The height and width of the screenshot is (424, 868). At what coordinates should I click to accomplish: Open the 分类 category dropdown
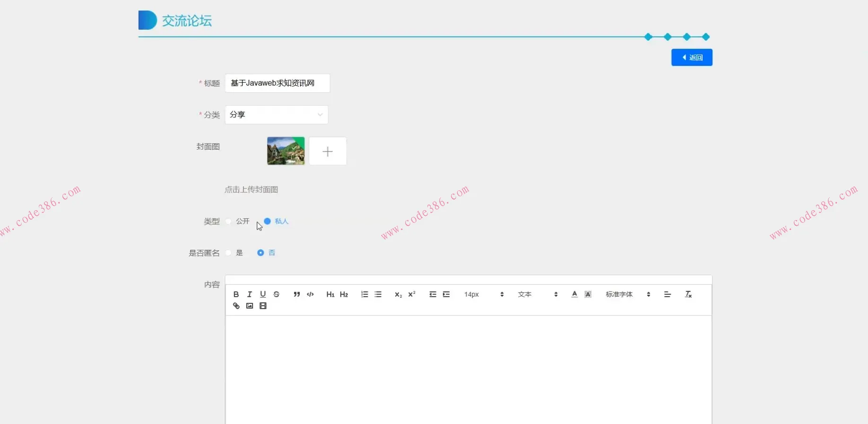277,115
